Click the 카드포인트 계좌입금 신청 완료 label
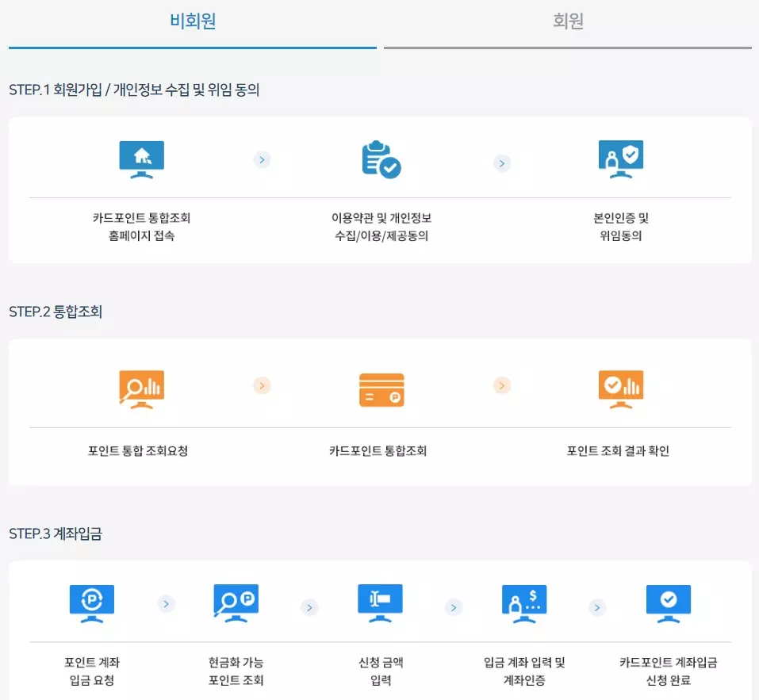Viewport: 759px width, 700px height. pos(669,671)
